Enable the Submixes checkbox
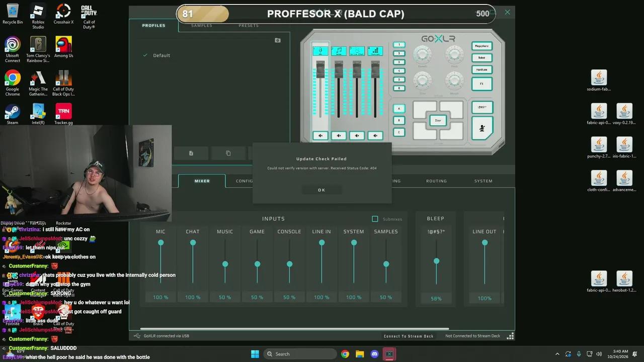Image resolution: width=644 pixels, height=362 pixels. point(375,219)
